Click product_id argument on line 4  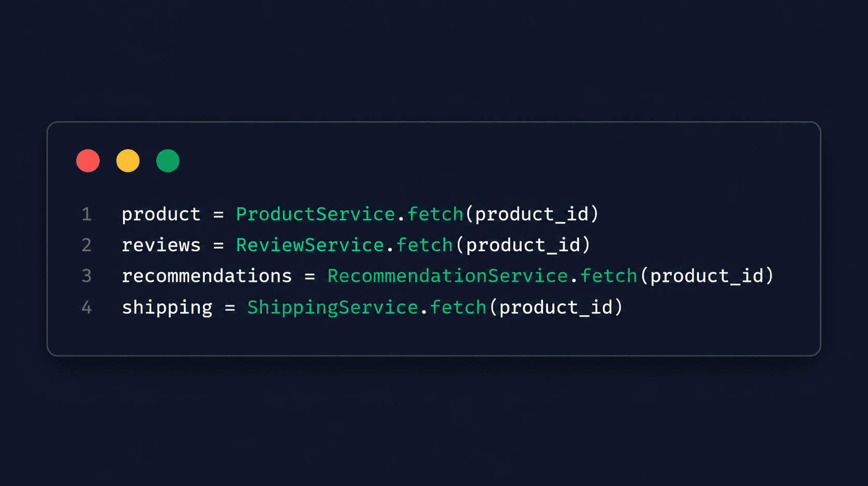point(555,308)
